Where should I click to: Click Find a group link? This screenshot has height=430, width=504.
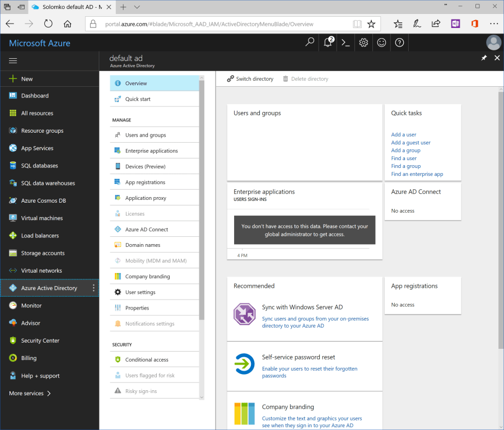click(405, 166)
